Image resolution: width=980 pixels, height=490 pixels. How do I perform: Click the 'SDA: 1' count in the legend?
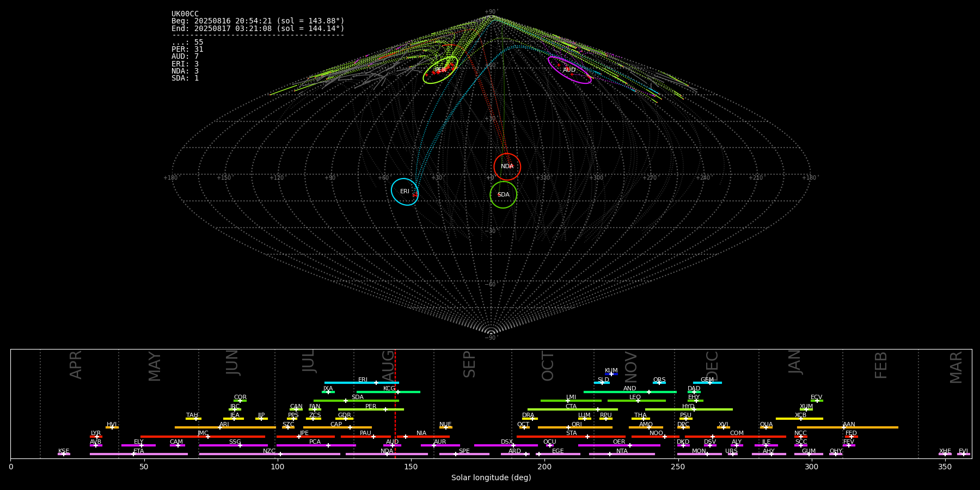[x=185, y=78]
